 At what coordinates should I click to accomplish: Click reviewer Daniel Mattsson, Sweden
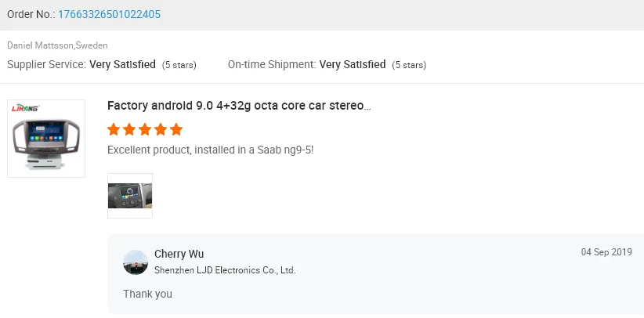57,45
